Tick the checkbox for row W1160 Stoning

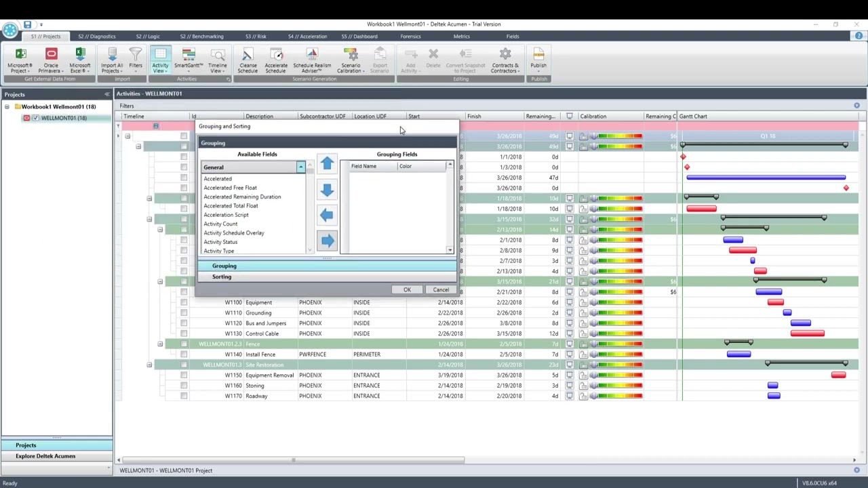point(184,386)
